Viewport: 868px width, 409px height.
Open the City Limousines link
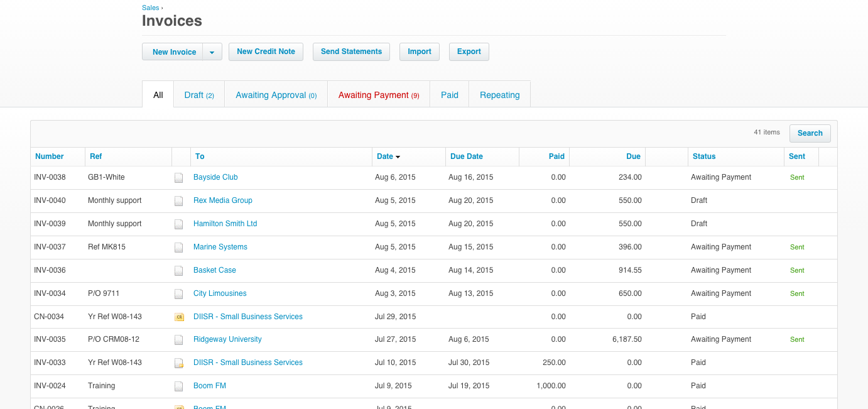click(220, 293)
